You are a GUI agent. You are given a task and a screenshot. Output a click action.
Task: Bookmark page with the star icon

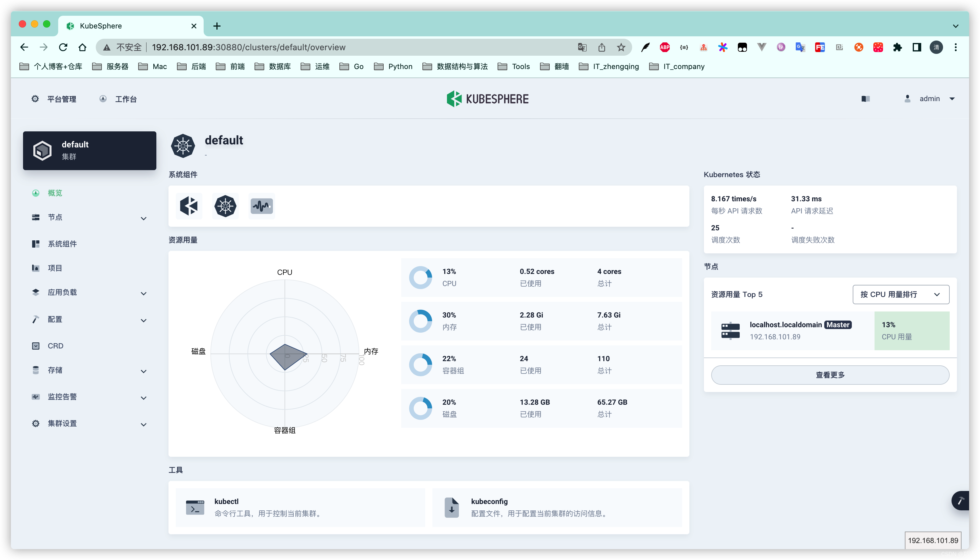pyautogui.click(x=621, y=47)
